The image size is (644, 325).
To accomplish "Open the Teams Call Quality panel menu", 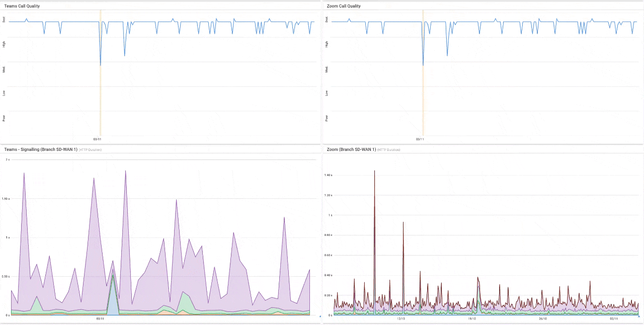I will [x=314, y=6].
